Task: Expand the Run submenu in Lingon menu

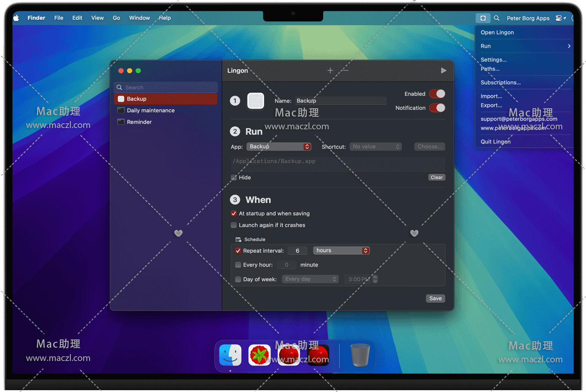Action: [525, 46]
